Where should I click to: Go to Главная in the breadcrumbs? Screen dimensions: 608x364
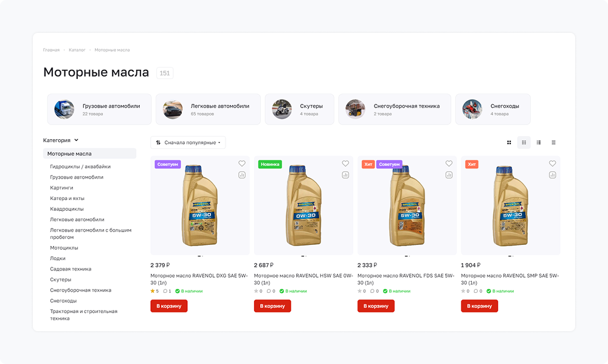(51, 50)
